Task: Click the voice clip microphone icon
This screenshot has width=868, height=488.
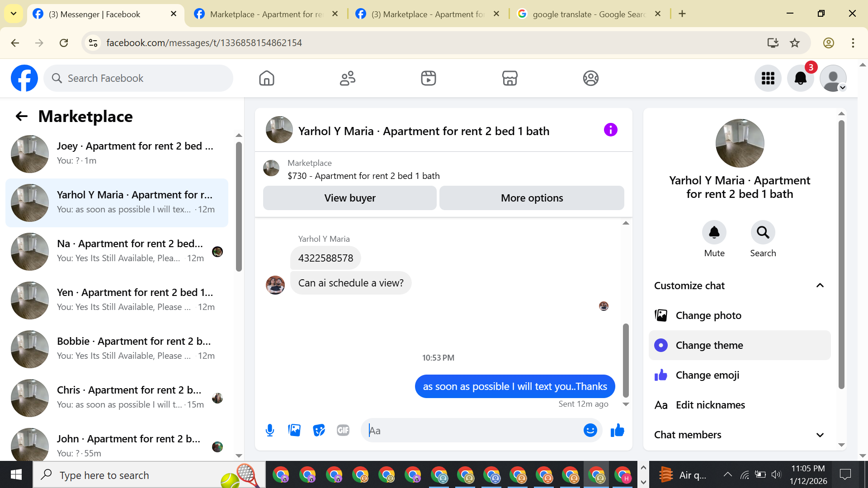Action: pyautogui.click(x=270, y=430)
